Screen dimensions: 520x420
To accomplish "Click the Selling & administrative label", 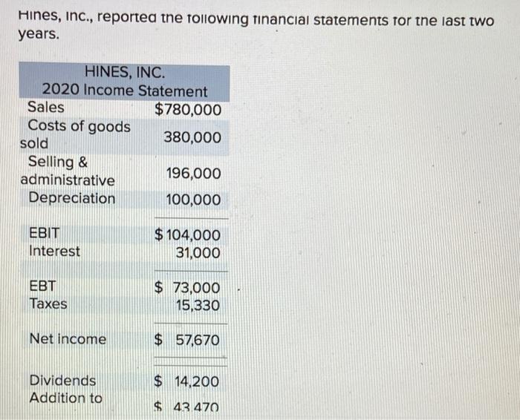I will (68, 171).
